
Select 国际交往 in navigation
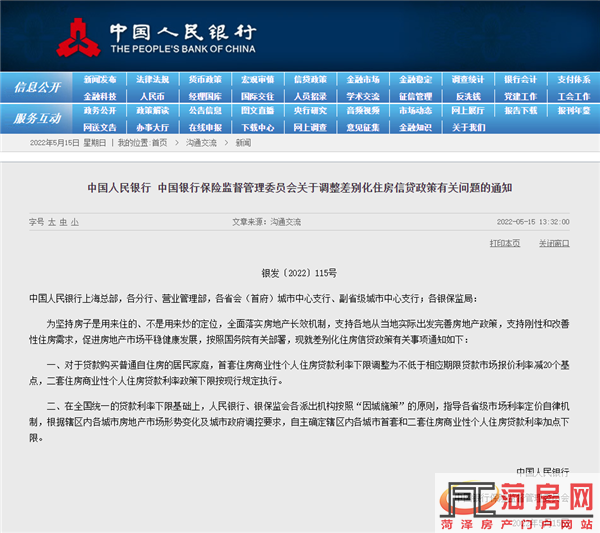(258, 96)
